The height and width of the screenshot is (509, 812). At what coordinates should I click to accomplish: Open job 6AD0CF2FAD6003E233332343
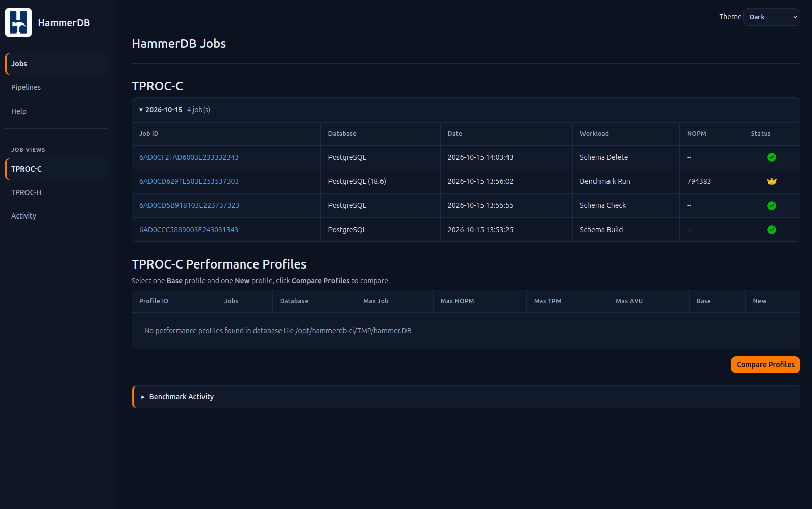click(189, 157)
